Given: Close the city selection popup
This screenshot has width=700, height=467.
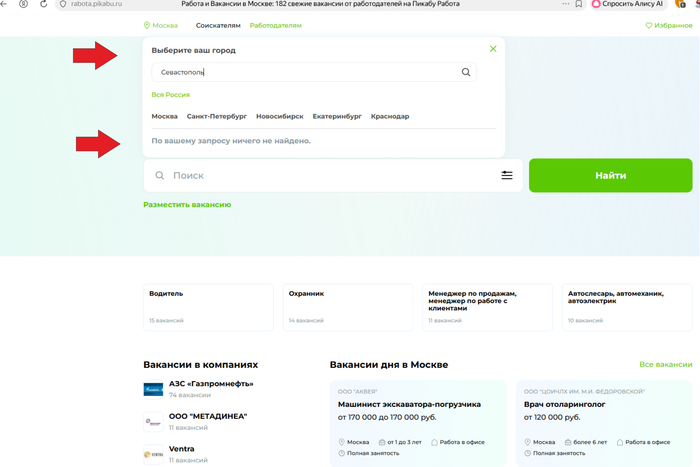Looking at the screenshot, I should tap(493, 49).
